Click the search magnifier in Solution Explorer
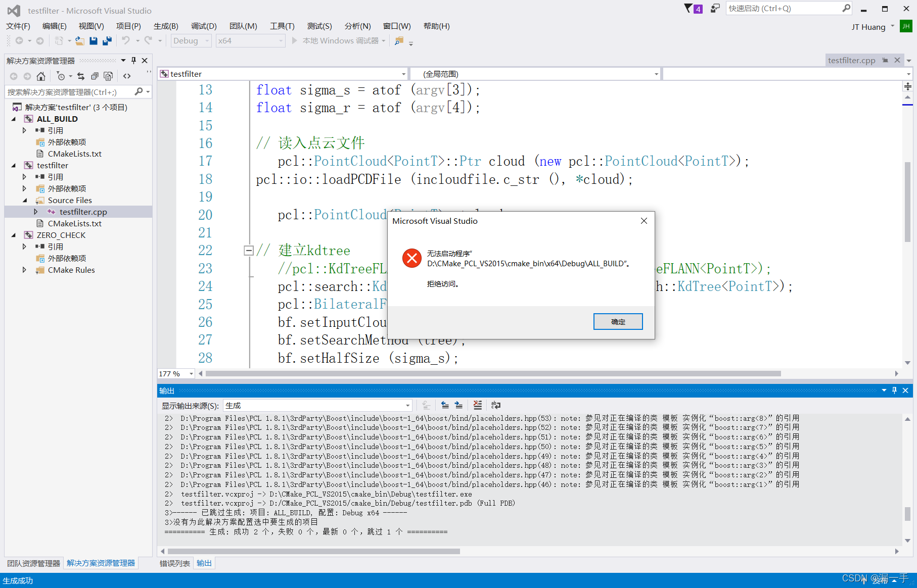The width and height of the screenshot is (917, 588). [x=139, y=91]
